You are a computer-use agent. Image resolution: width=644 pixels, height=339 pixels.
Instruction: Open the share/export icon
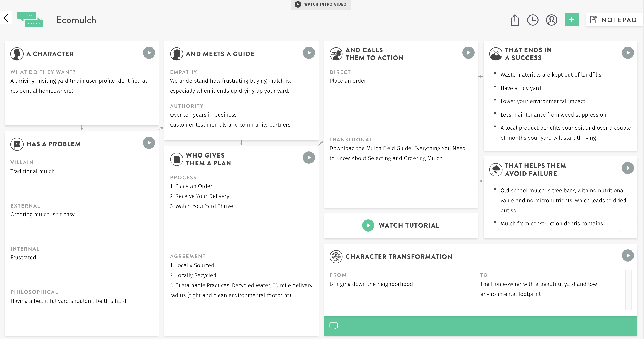[x=515, y=20]
